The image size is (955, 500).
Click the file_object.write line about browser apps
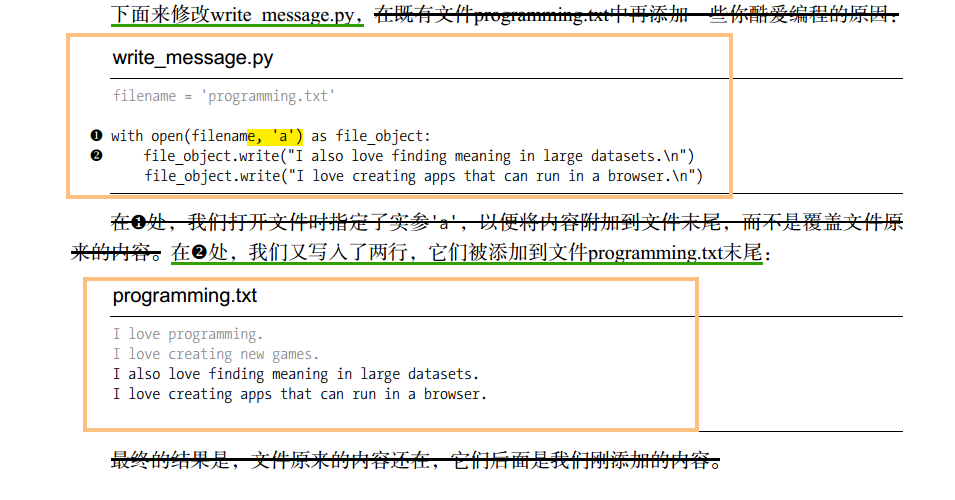(423, 177)
